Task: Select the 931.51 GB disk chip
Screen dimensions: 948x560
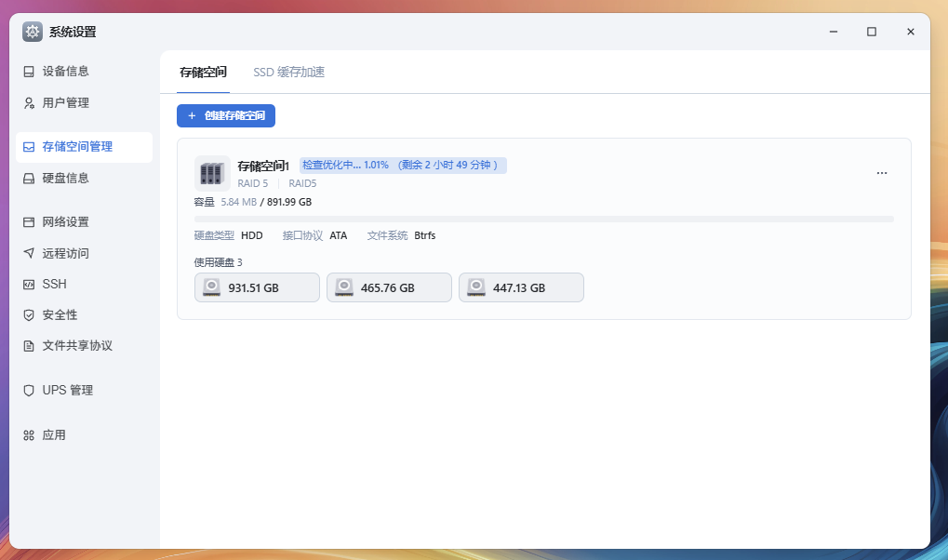Action: 257,288
